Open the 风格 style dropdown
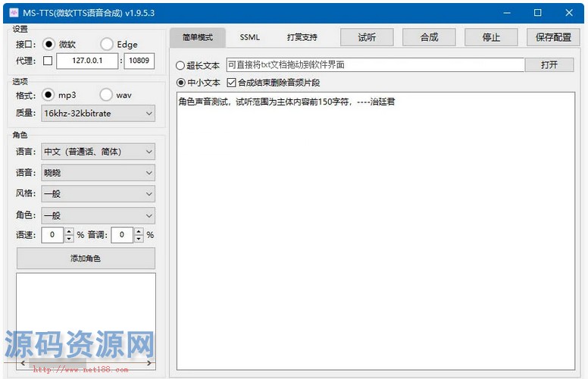Viewport: 588px width, 379px height. (98, 194)
